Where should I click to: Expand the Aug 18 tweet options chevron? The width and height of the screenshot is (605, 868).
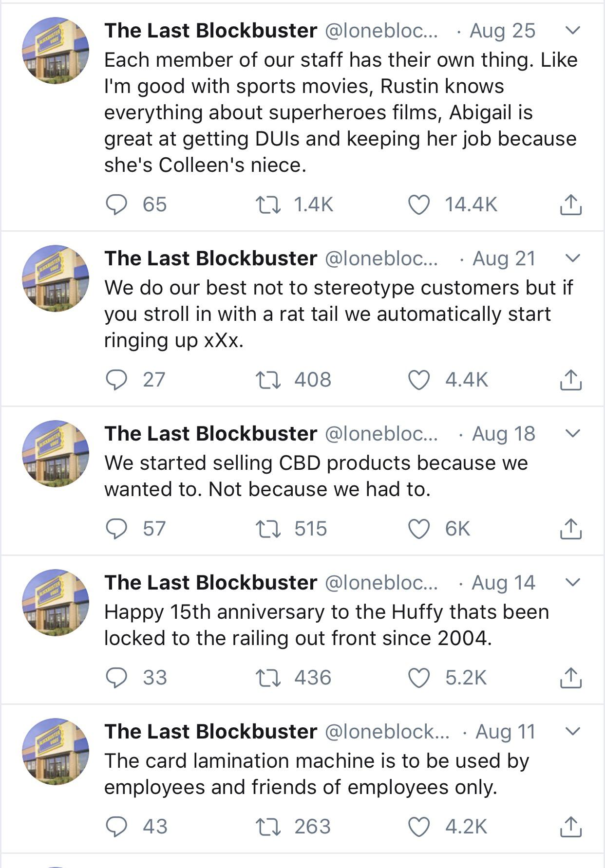pyautogui.click(x=573, y=433)
